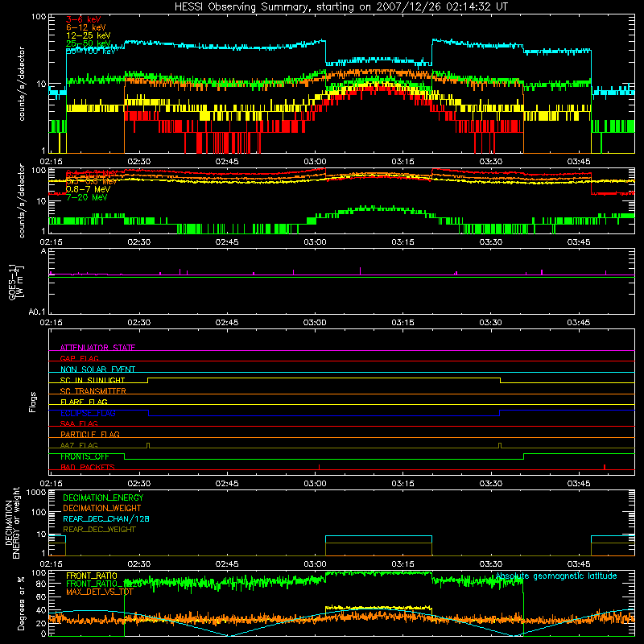The height and width of the screenshot is (644, 644).
Task: Click the ATTENUATOR_STATE flag label
Action: click(97, 348)
